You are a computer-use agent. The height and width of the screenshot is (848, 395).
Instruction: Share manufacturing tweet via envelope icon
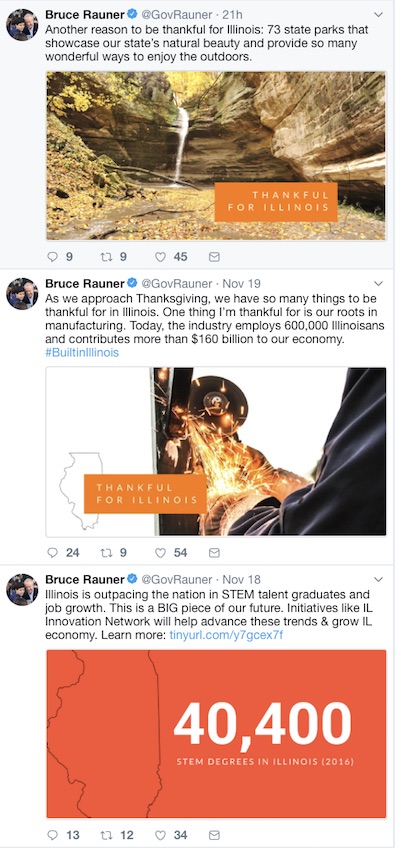pos(214,553)
